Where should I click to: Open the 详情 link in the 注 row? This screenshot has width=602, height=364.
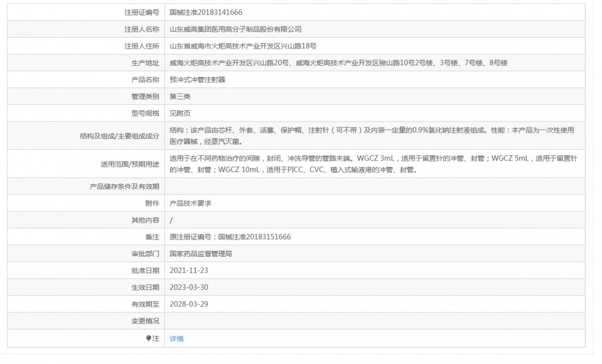point(177,339)
